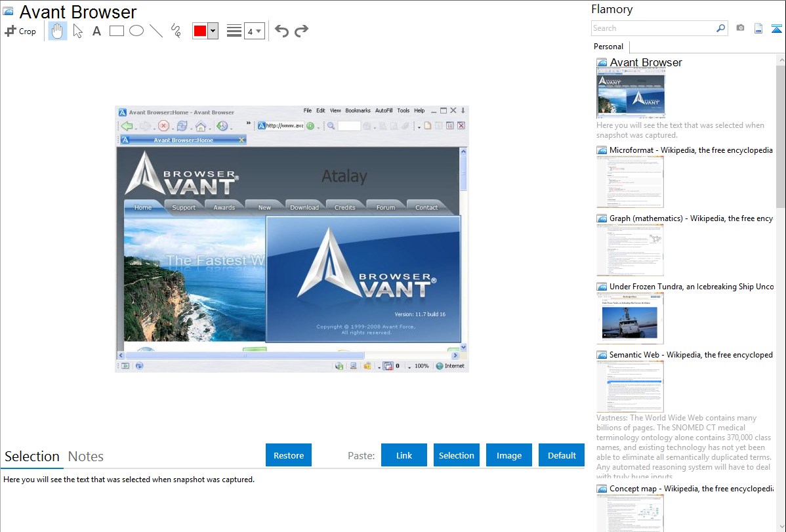Screen dimensions: 786x532
Task: Click the Refresh icon in Avant Browser
Action: point(182,126)
